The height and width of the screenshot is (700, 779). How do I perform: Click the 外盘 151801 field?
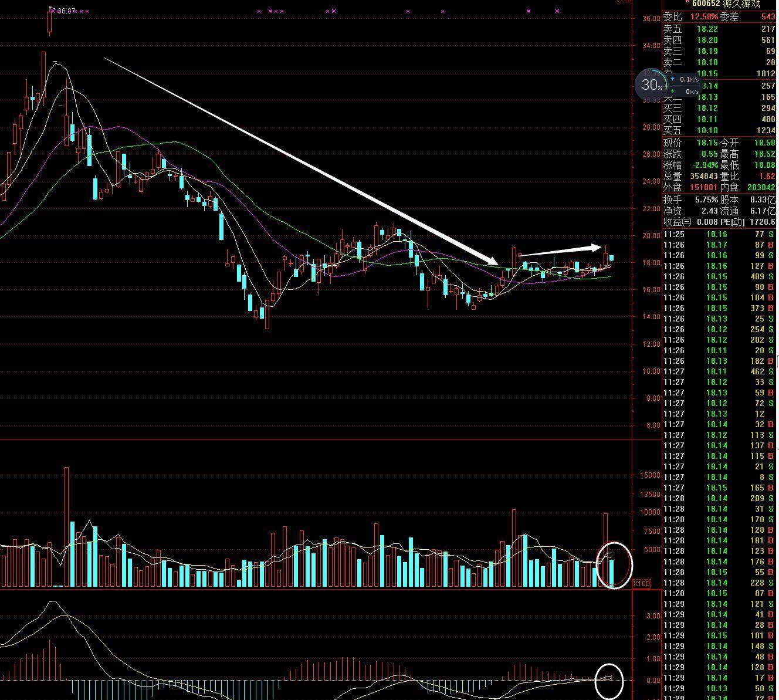point(690,187)
